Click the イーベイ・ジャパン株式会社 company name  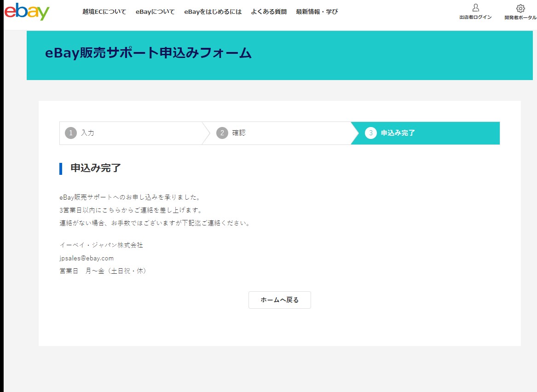click(x=101, y=245)
